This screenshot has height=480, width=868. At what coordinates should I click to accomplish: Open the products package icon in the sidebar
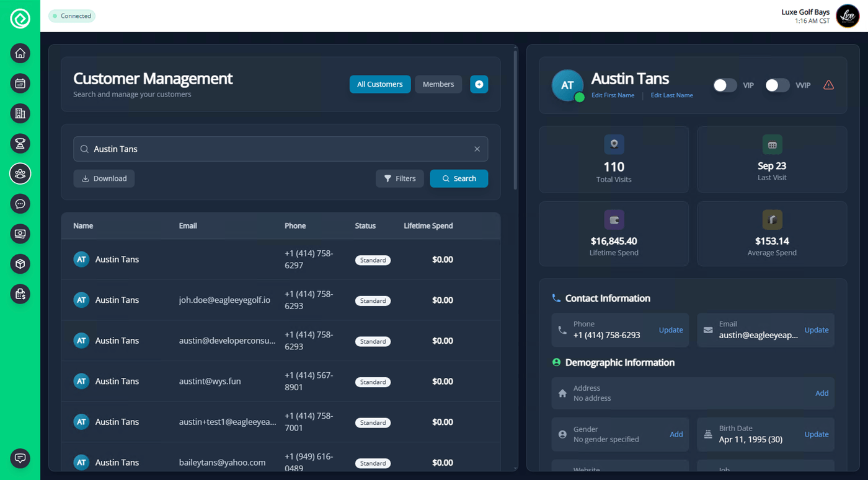click(20, 264)
